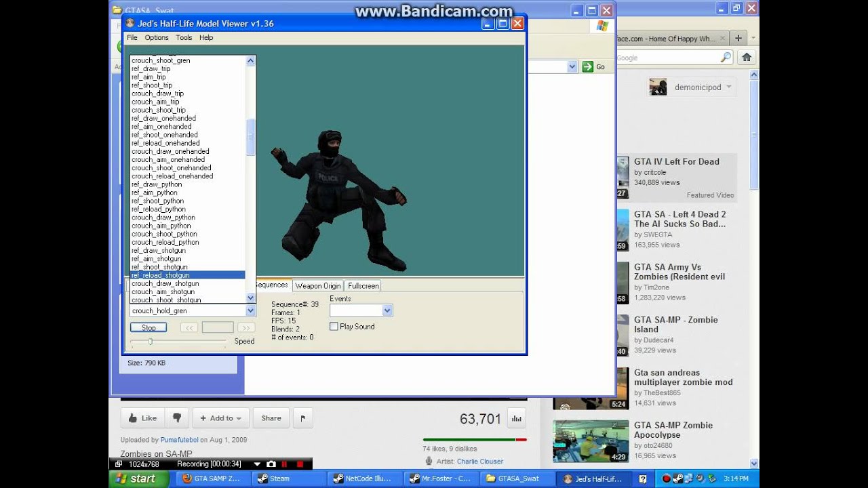Switch to the Weapon Origin tab
This screenshot has width=868, height=488.
pyautogui.click(x=318, y=286)
